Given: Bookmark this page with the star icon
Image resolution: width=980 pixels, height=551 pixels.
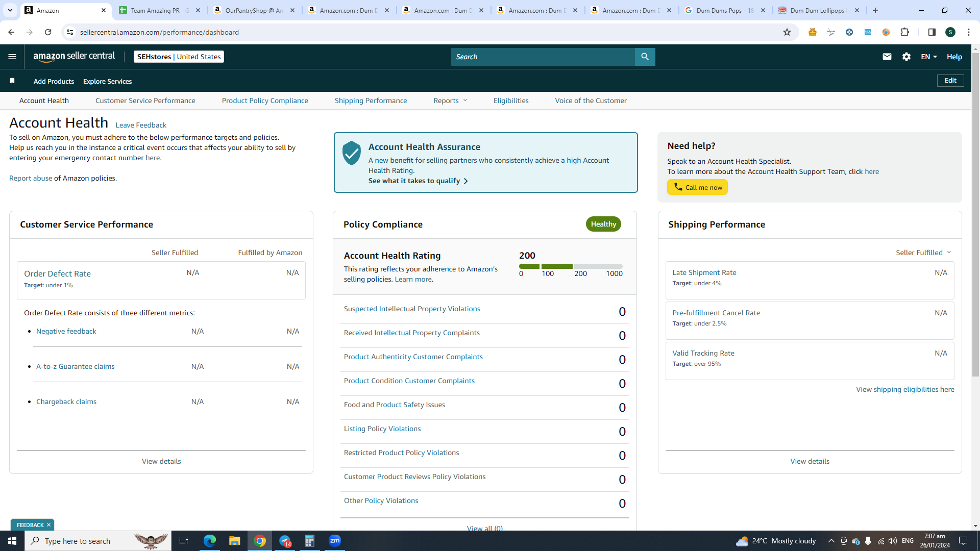Looking at the screenshot, I should [x=787, y=32].
